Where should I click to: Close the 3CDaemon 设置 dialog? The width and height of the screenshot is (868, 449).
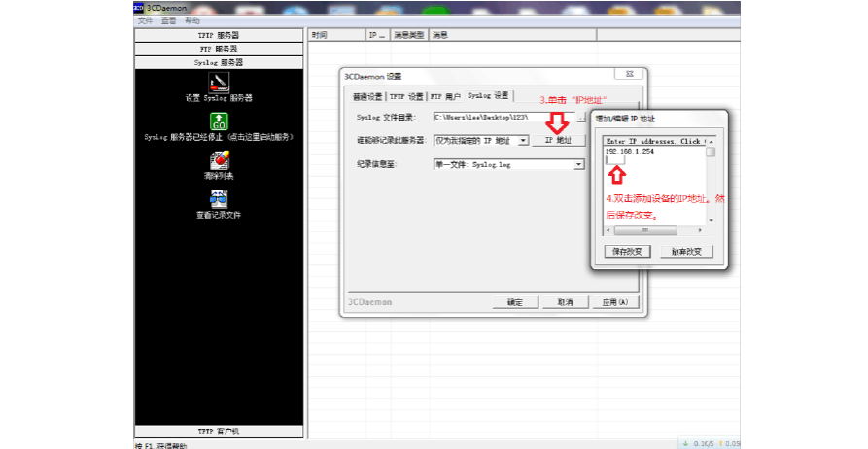[630, 74]
